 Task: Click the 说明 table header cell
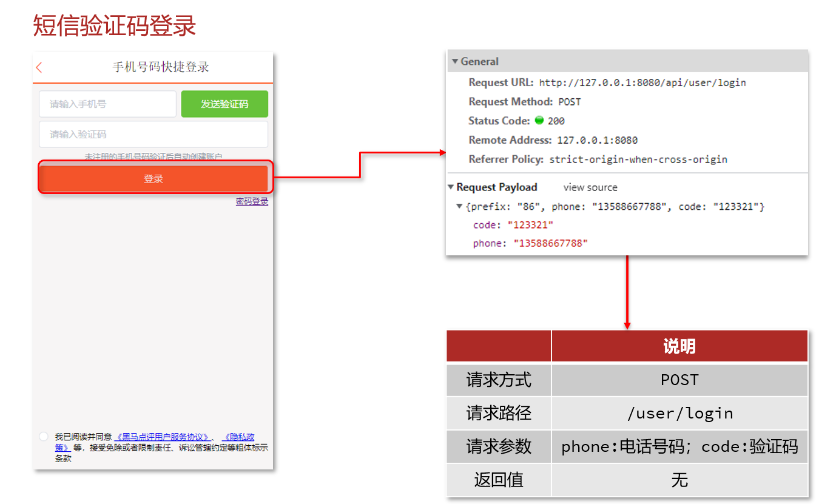[679, 346]
